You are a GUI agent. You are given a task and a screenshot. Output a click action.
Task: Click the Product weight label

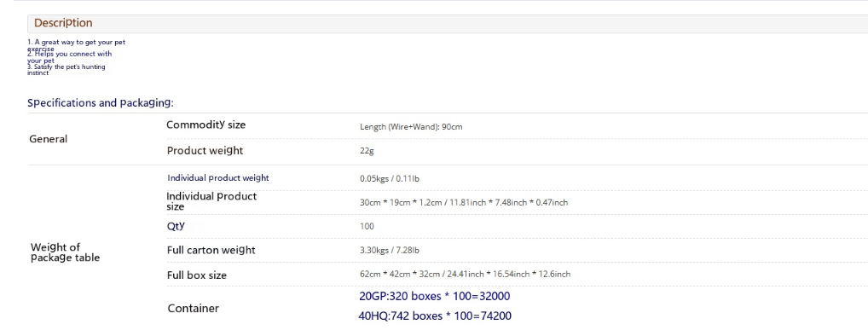coord(205,151)
